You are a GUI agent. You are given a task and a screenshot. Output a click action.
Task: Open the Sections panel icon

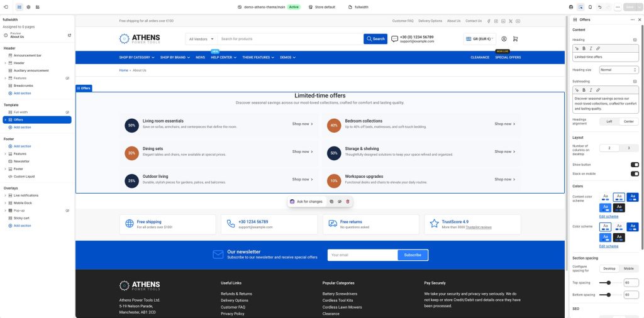[19, 7]
